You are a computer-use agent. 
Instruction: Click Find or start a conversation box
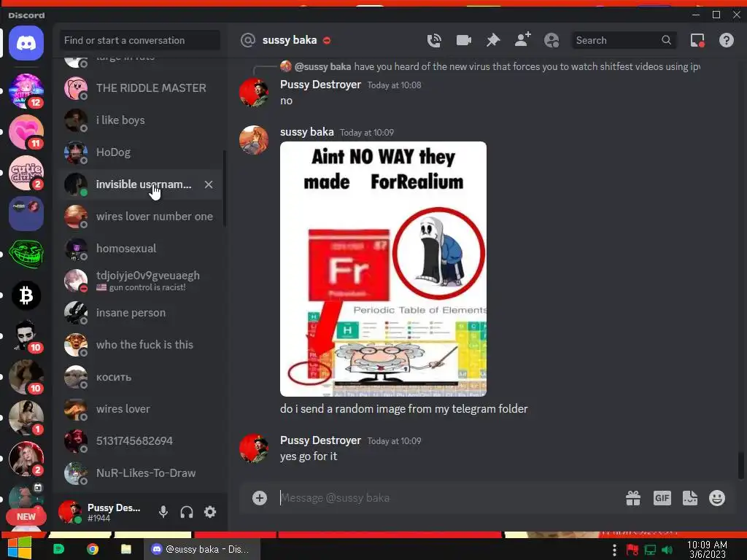coord(139,41)
